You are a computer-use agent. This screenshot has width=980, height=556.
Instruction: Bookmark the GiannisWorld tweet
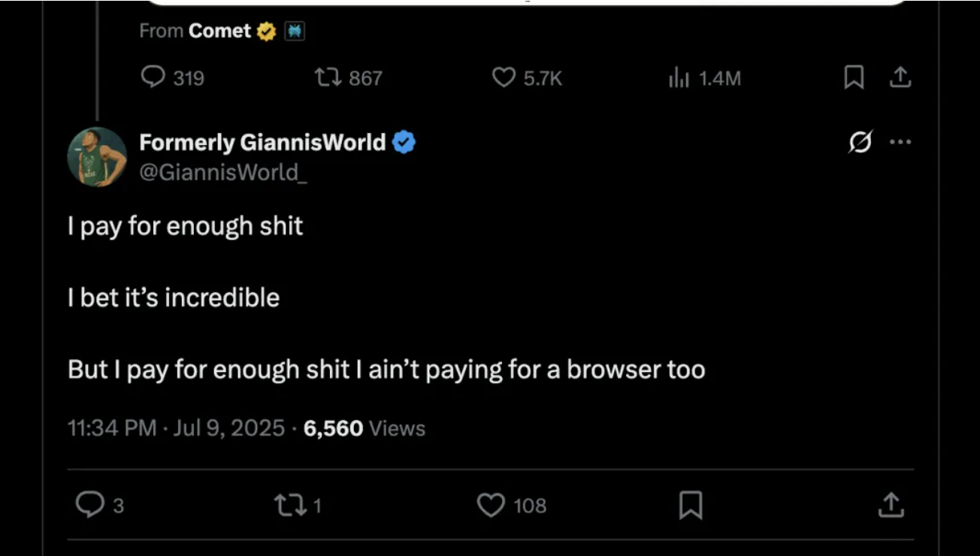[x=691, y=505]
